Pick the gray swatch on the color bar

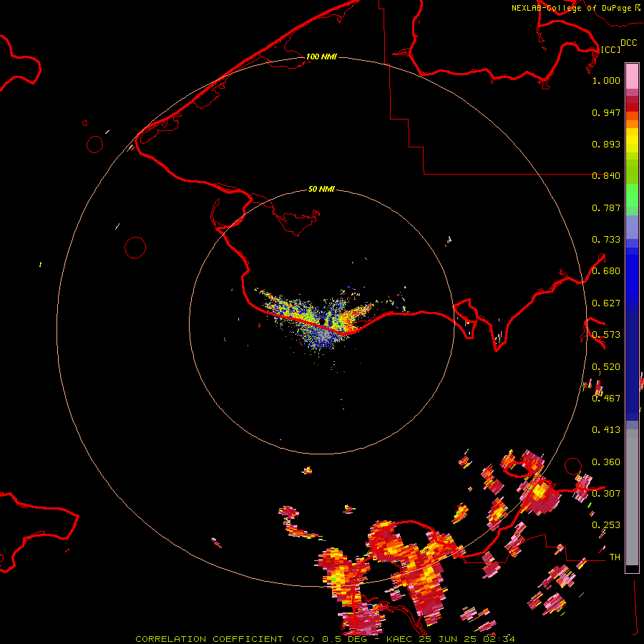coord(632,497)
